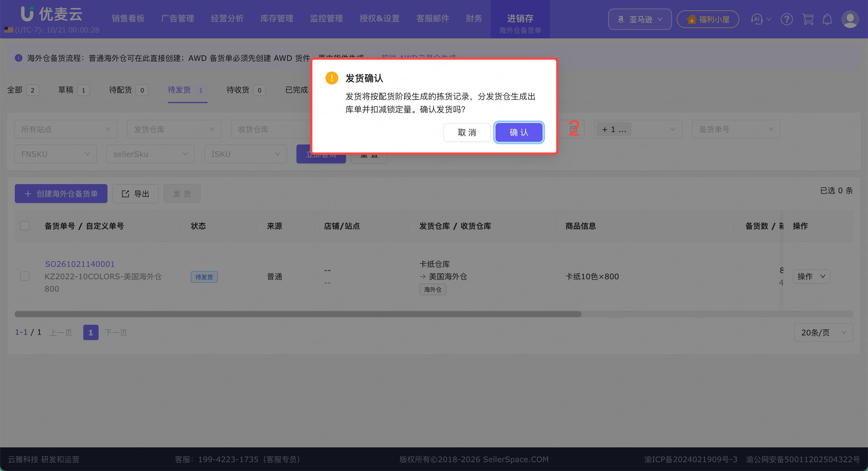
Task: Switch to the 已完成 tab
Action: (x=296, y=90)
